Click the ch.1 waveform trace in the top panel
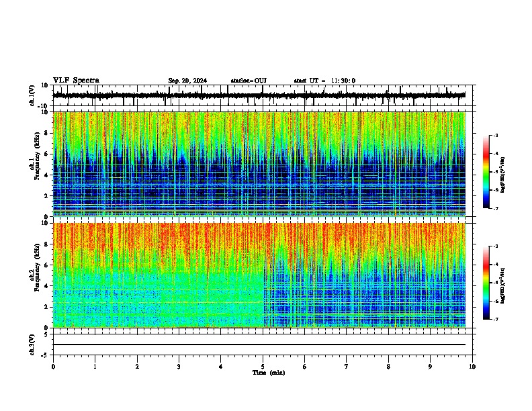The image size is (532, 411). click(x=259, y=95)
